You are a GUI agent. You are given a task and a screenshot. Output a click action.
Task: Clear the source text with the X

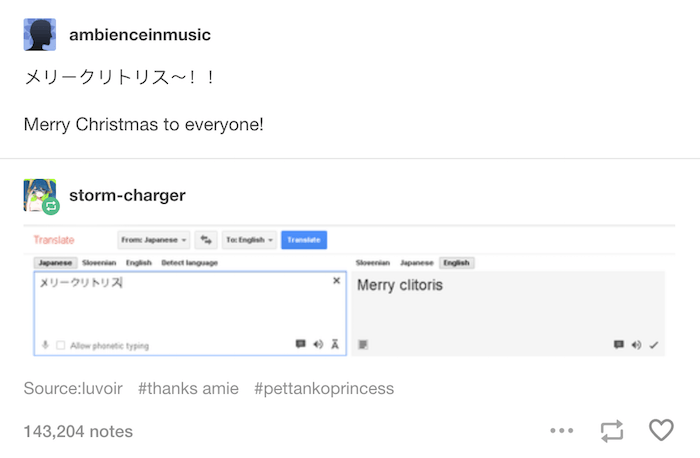point(336,281)
